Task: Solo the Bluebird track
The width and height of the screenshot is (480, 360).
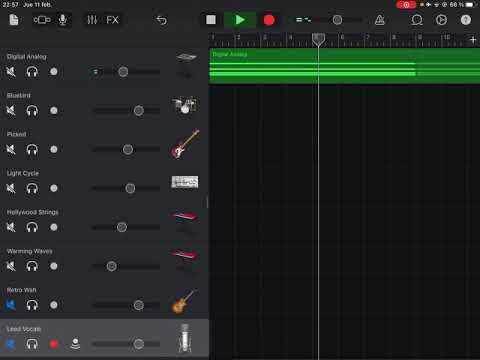Action: point(32,110)
